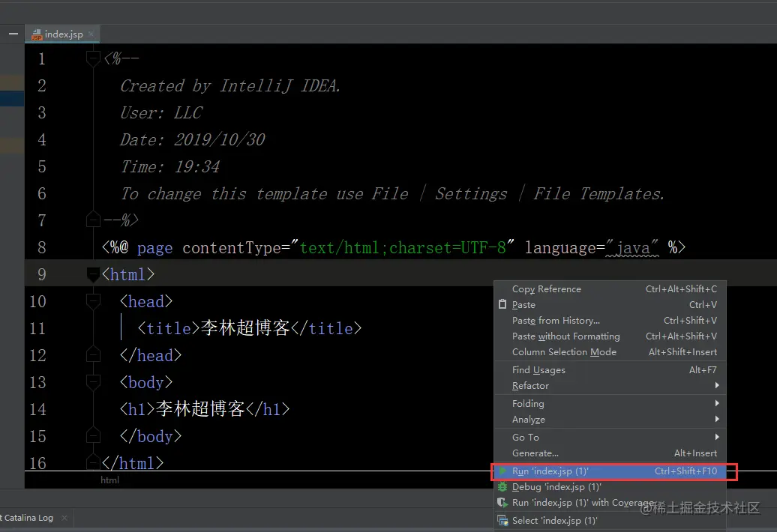Open the Go To submenu
The image size is (777, 532).
(x=610, y=438)
